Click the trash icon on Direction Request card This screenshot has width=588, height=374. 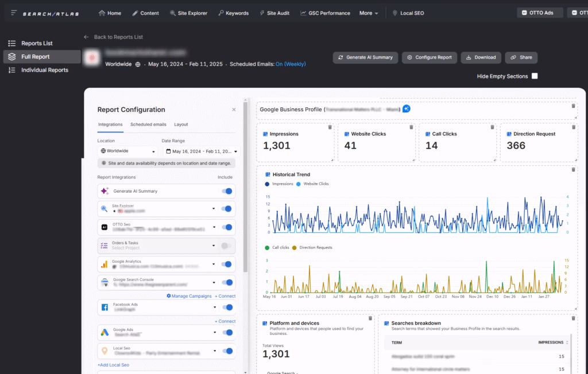[573, 127]
